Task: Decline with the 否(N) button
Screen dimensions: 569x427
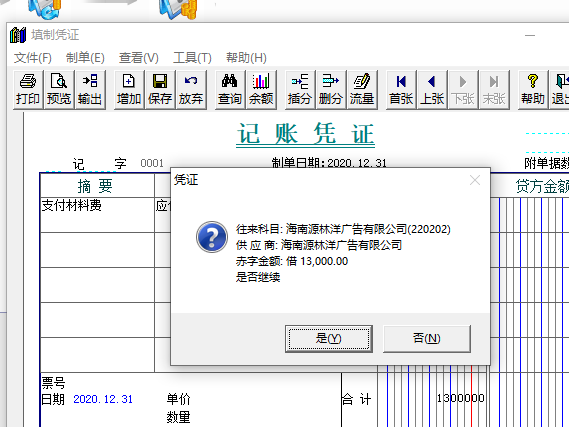Action: pyautogui.click(x=427, y=338)
